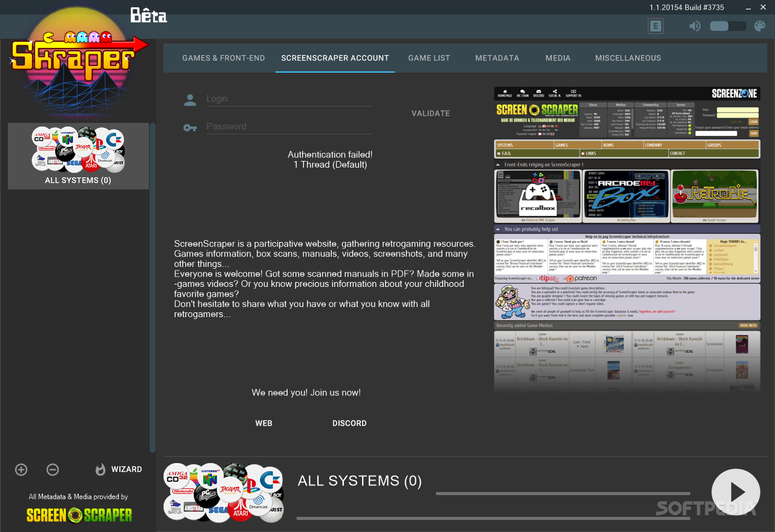
Task: Click the 'Authentication failed!' message
Action: pos(330,154)
